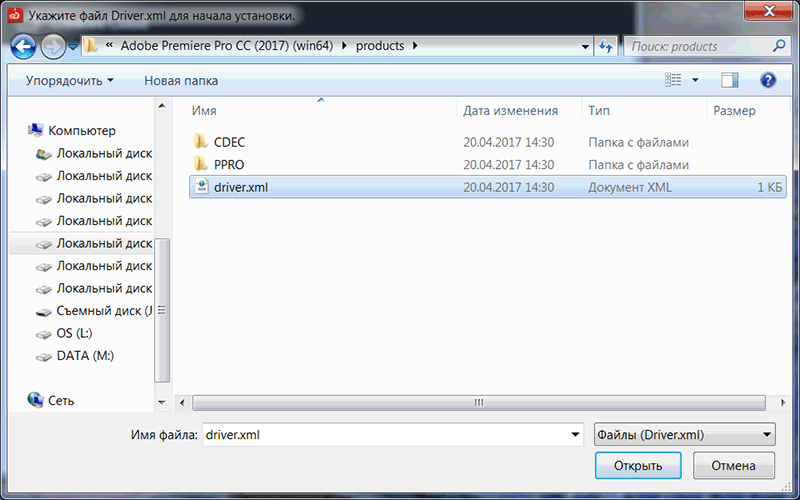
Task: Click 'Папка с файлами' in CDEC row
Action: 638,142
